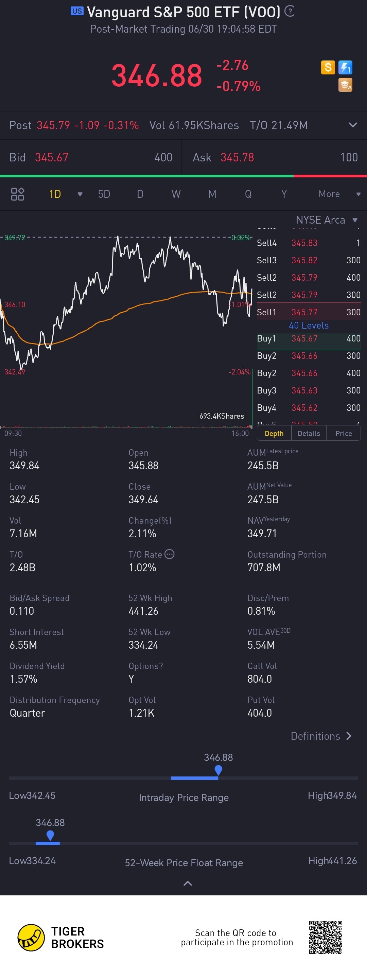The image size is (367, 980).
Task: Open the 1D interval dropdown arrow
Action: 80,194
